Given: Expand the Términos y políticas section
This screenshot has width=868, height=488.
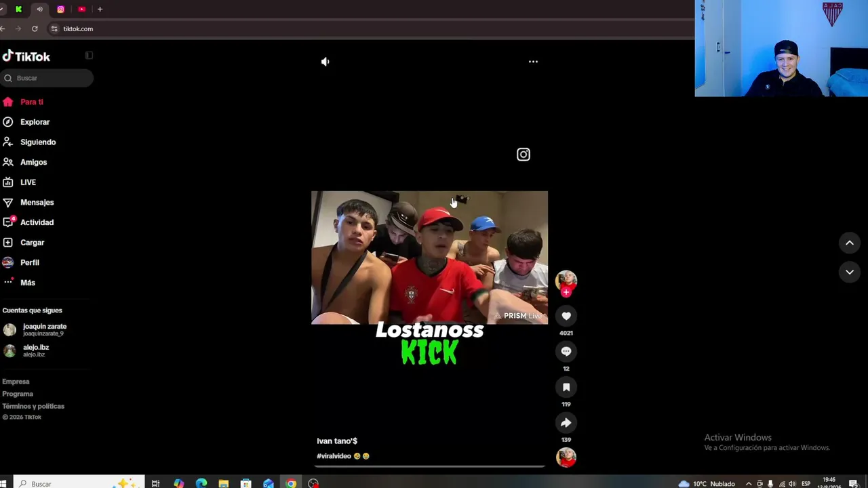Looking at the screenshot, I should [33, 406].
